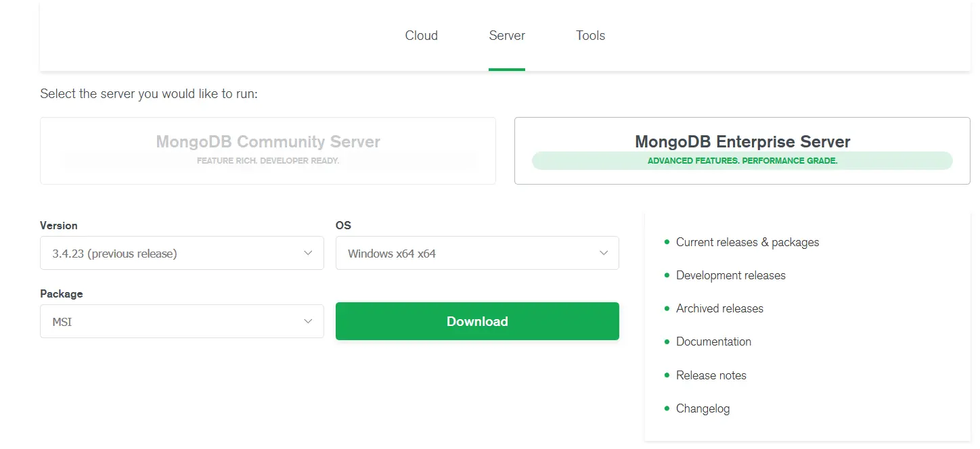Click the OS dropdown chevron arrow
This screenshot has width=980, height=449.
604,253
